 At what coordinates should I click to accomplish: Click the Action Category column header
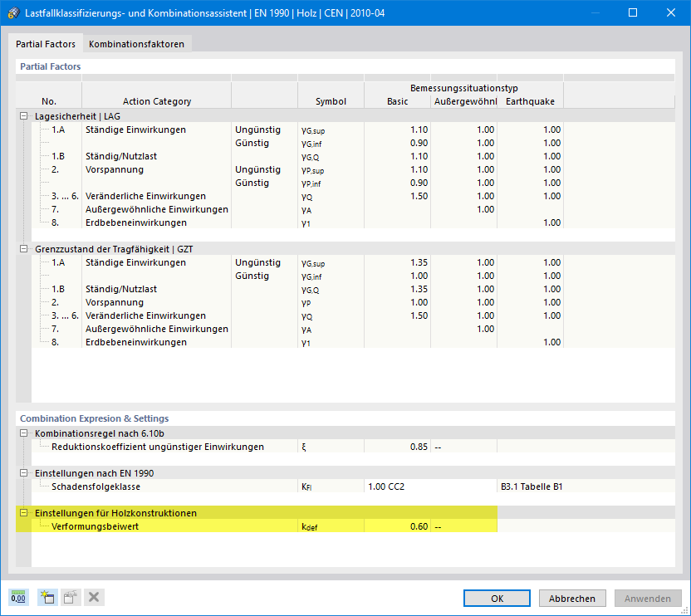(156, 101)
